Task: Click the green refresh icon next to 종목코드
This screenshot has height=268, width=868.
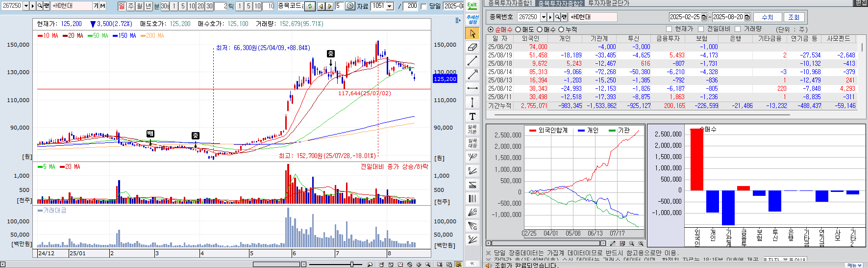Action: click(310, 6)
